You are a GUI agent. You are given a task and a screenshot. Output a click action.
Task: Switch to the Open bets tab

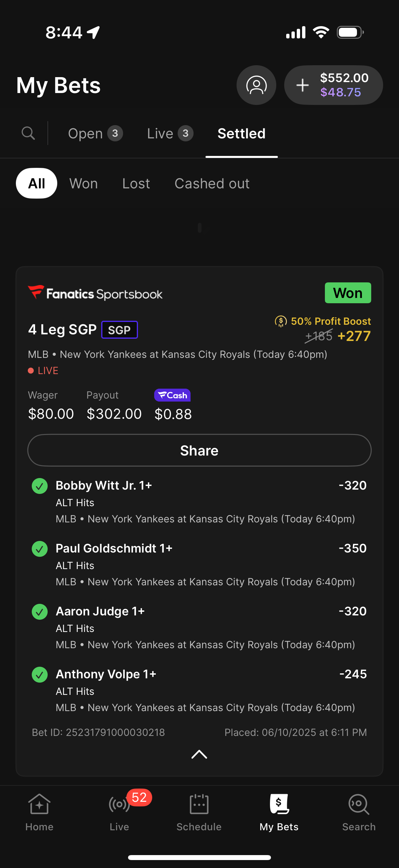[x=95, y=133]
